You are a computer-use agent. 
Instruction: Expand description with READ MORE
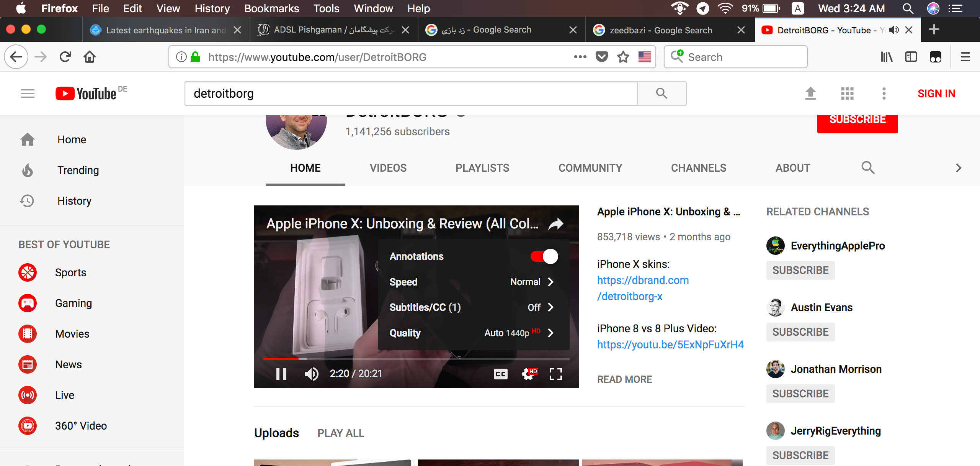pos(624,379)
